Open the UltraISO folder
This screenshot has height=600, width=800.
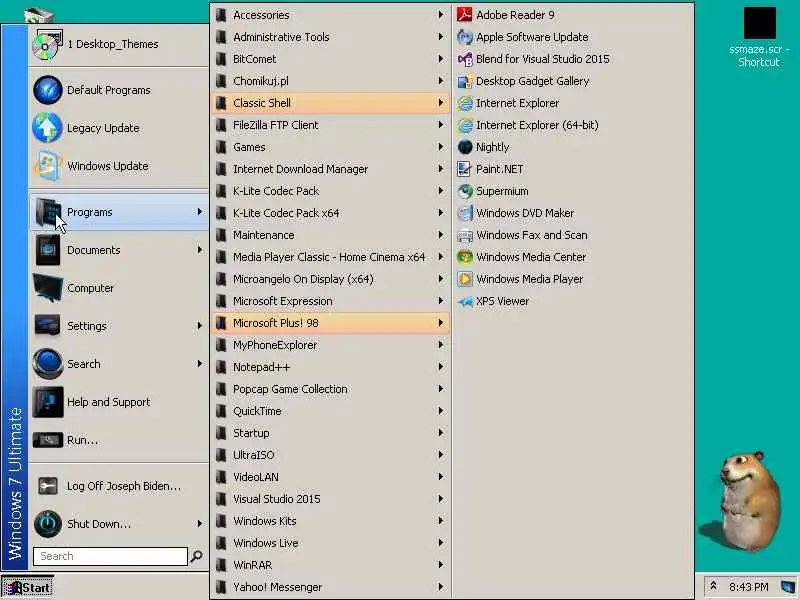pos(330,455)
